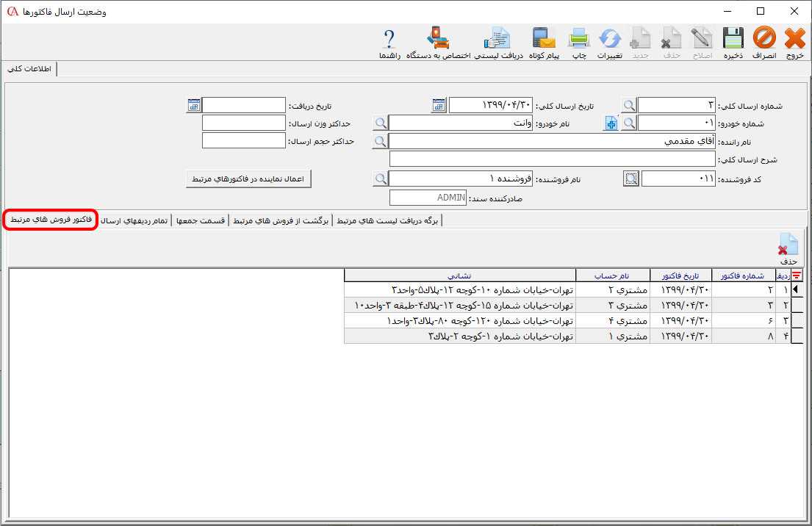Click the حذف delete icon above the invoice grid

coord(788,249)
